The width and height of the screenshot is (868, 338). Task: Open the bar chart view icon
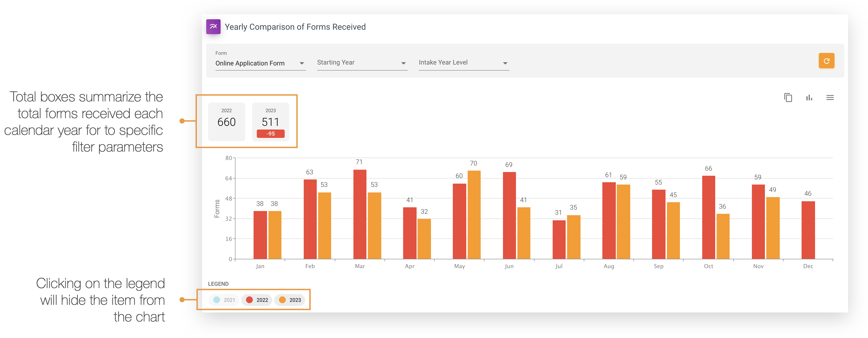point(809,98)
